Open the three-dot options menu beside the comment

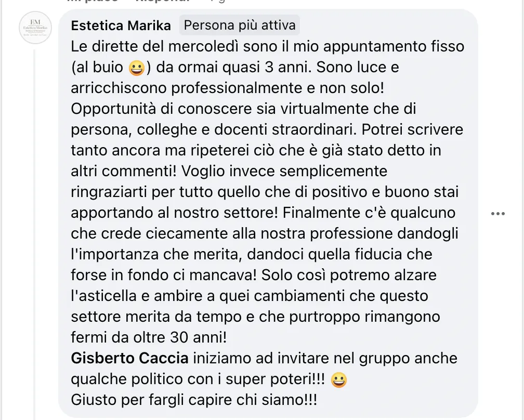click(x=497, y=214)
